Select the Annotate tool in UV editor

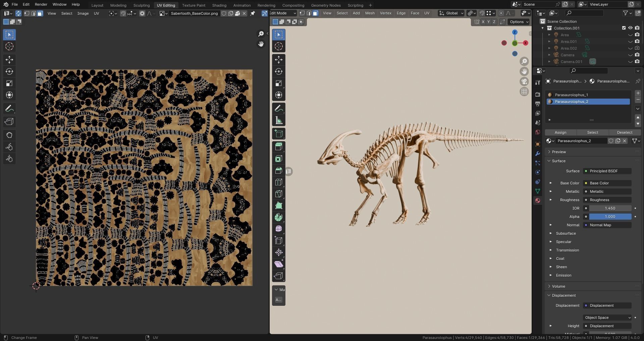point(9,109)
